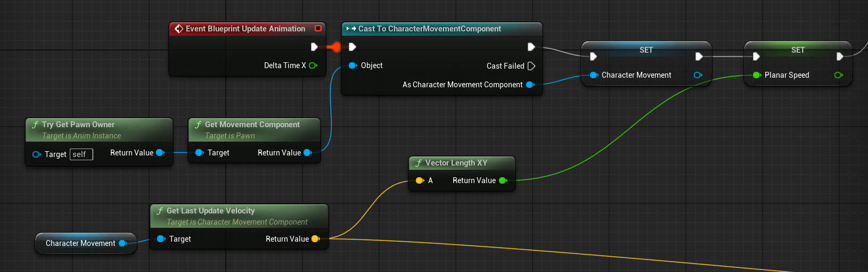Click Planar Speed green output pin
Image resolution: width=868 pixels, height=272 pixels.
click(838, 75)
